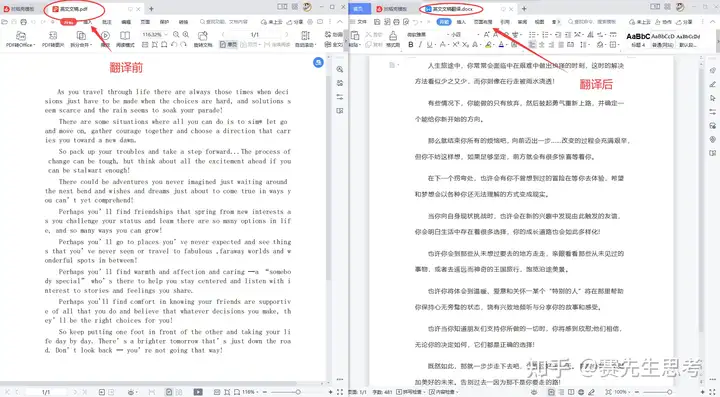Image resolution: width=720 pixels, height=397 pixels.
Task: Toggle bold B in Word ribbon
Action: [x=411, y=45]
